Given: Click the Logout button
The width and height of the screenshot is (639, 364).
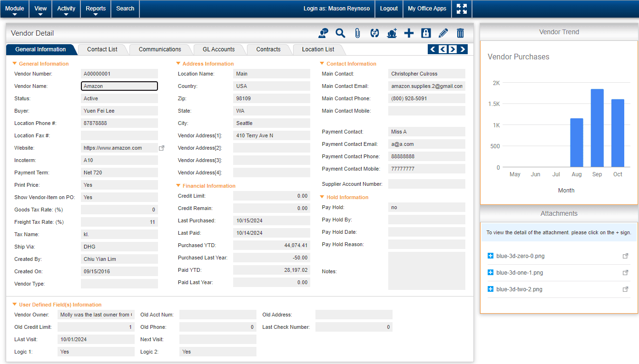Looking at the screenshot, I should (389, 9).
